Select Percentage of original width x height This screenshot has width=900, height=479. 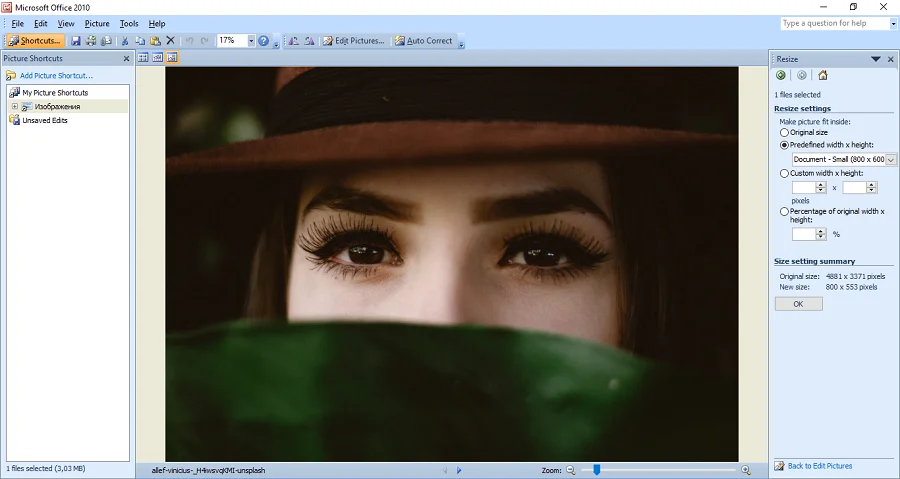(784, 211)
